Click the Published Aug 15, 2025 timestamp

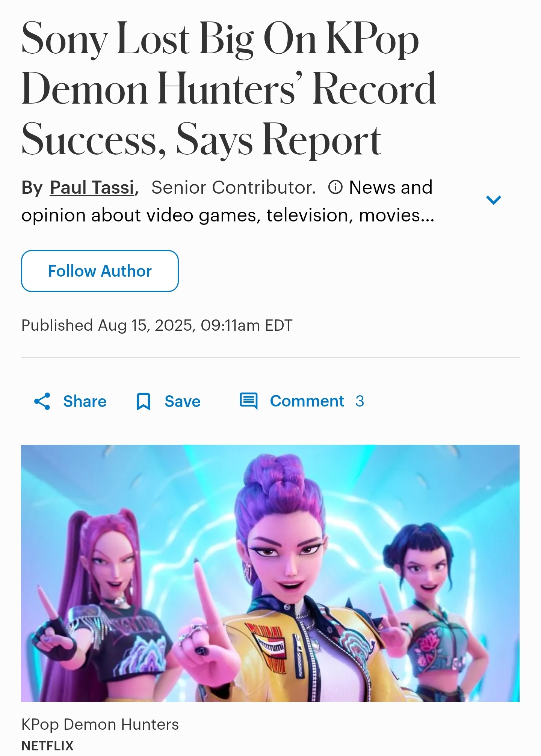point(157,325)
